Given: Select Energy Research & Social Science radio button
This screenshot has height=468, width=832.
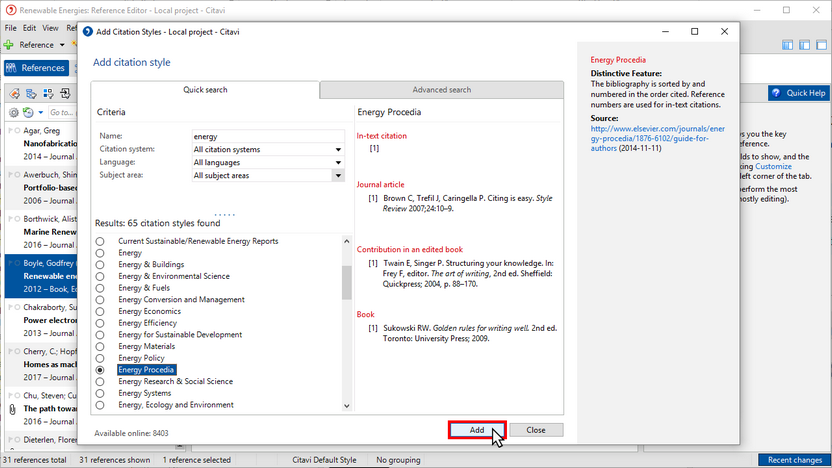Looking at the screenshot, I should pyautogui.click(x=100, y=382).
